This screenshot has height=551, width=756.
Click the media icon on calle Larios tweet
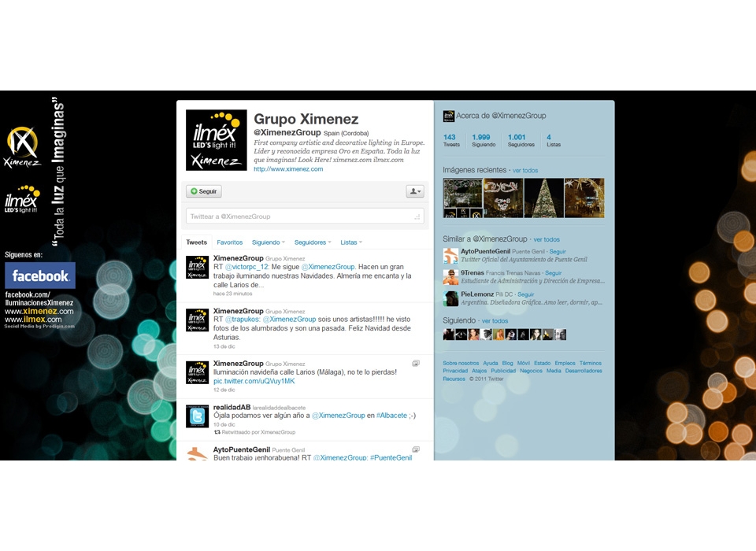(x=416, y=364)
